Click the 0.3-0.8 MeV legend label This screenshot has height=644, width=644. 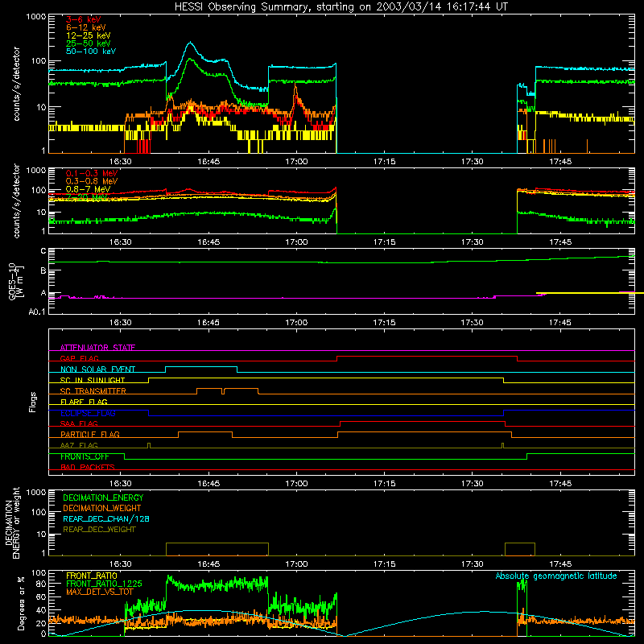coord(92,181)
